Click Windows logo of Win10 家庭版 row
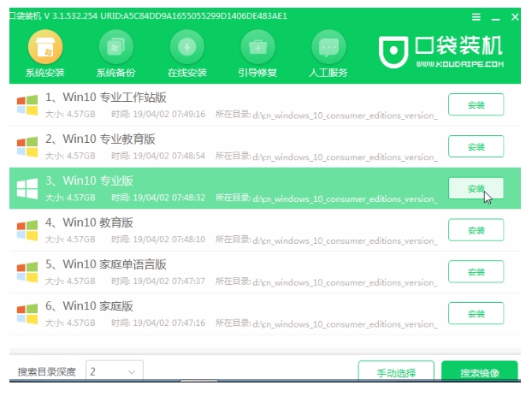 pyautogui.click(x=27, y=313)
